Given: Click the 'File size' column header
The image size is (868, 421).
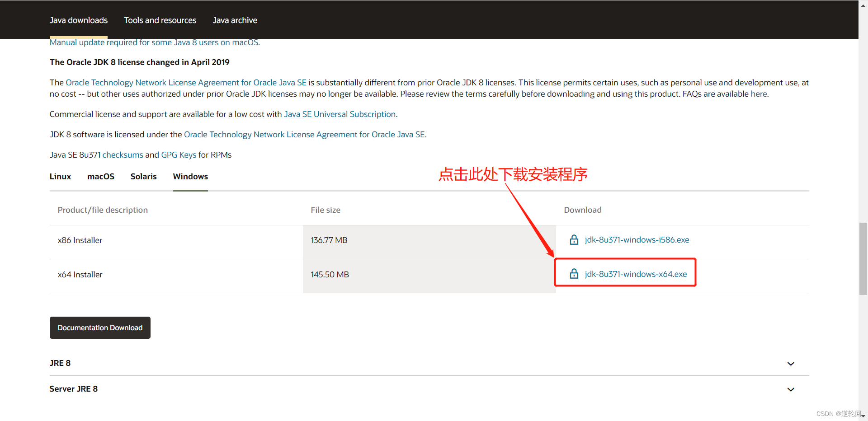Looking at the screenshot, I should (x=325, y=210).
